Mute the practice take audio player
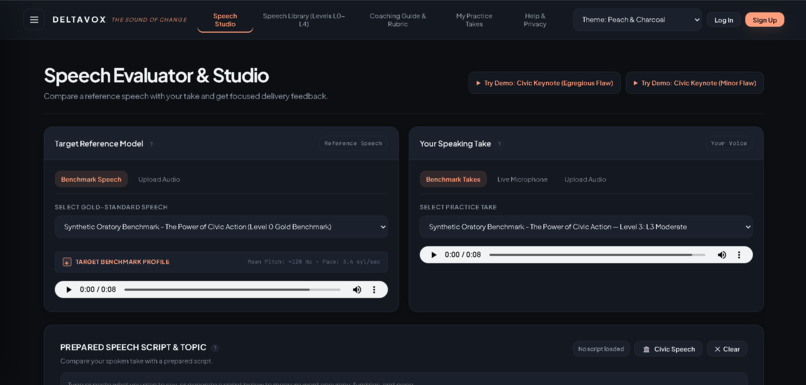This screenshot has width=806, height=385. tap(722, 255)
